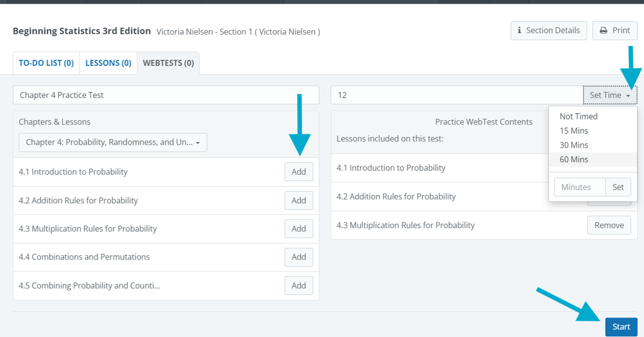644x337 pixels.
Task: Switch to the LESSONS tab
Action: click(108, 63)
